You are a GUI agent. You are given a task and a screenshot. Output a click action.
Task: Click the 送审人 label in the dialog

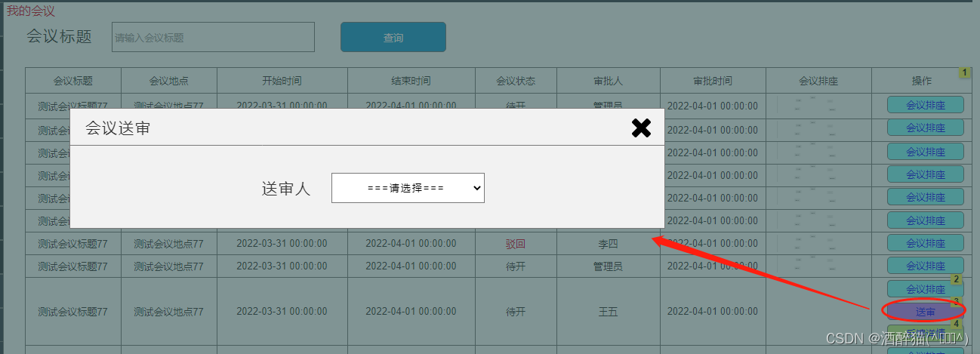[x=286, y=189]
